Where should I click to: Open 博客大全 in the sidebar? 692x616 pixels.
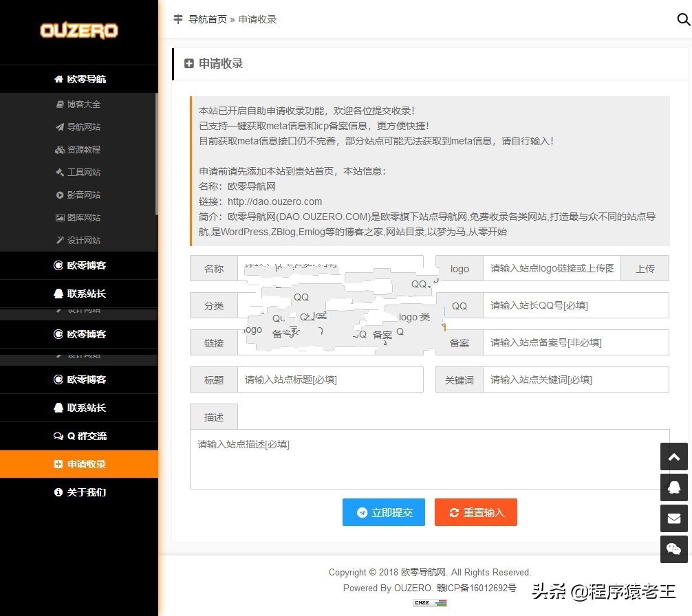[x=79, y=104]
